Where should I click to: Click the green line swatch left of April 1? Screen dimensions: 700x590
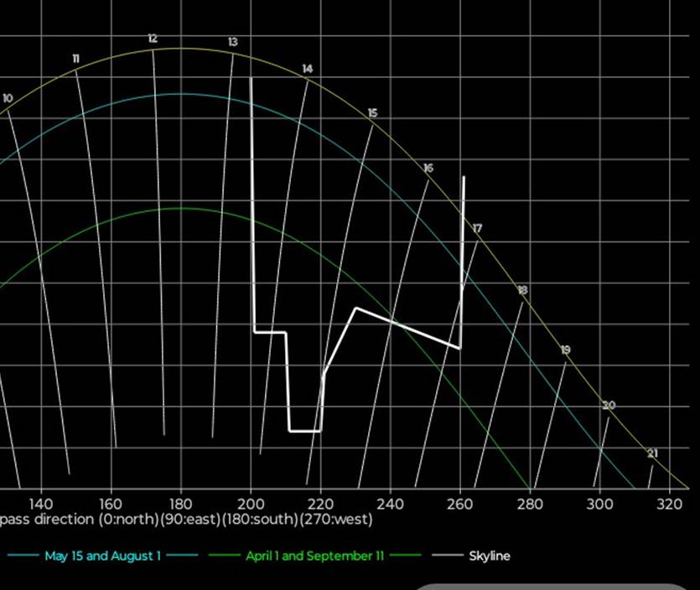[x=224, y=556]
